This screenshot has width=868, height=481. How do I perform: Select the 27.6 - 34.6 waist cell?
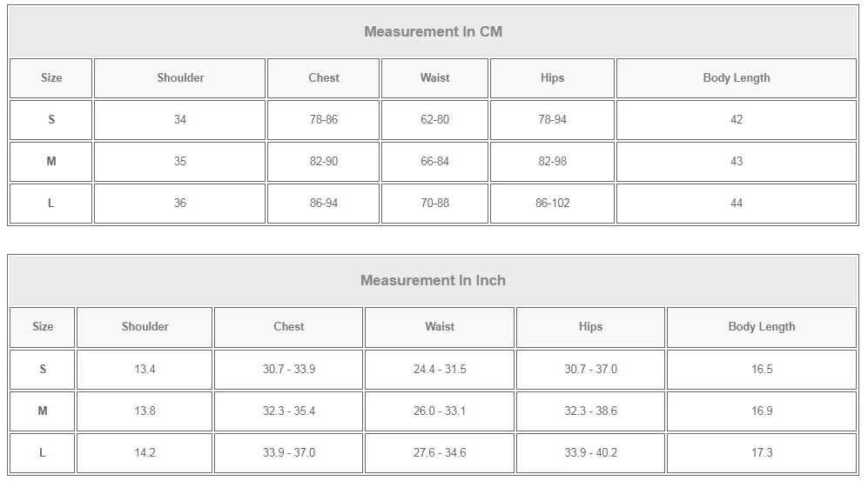click(x=440, y=453)
